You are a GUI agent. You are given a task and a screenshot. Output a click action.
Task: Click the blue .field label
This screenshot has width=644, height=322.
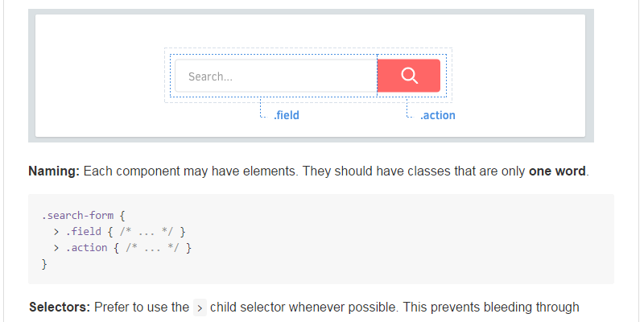point(286,115)
